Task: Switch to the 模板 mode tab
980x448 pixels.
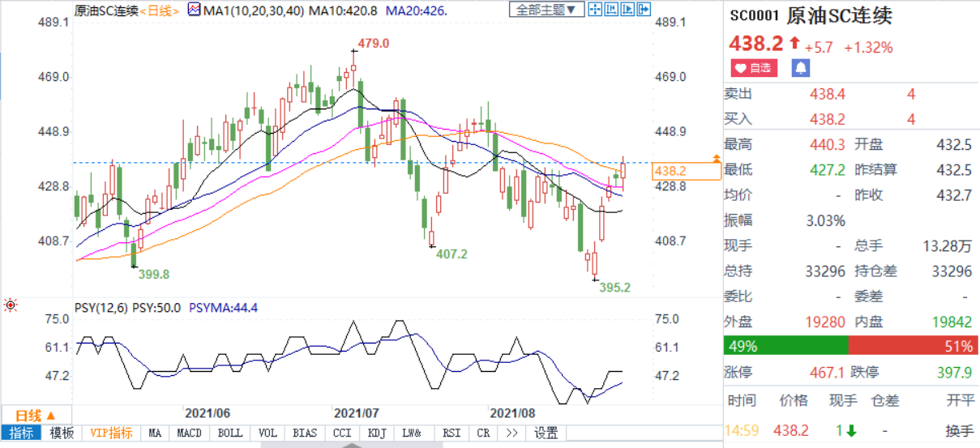Action: (x=62, y=433)
